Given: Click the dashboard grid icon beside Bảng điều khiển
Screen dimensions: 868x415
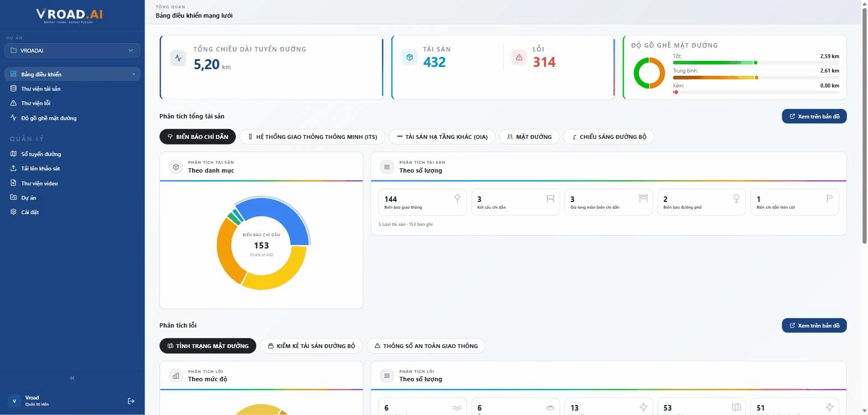Looking at the screenshot, I should coord(14,74).
